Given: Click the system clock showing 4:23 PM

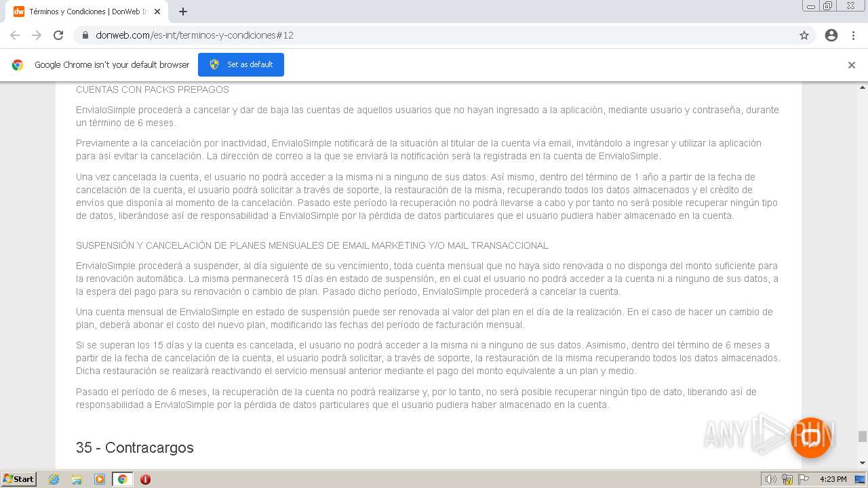Looking at the screenshot, I should [833, 479].
